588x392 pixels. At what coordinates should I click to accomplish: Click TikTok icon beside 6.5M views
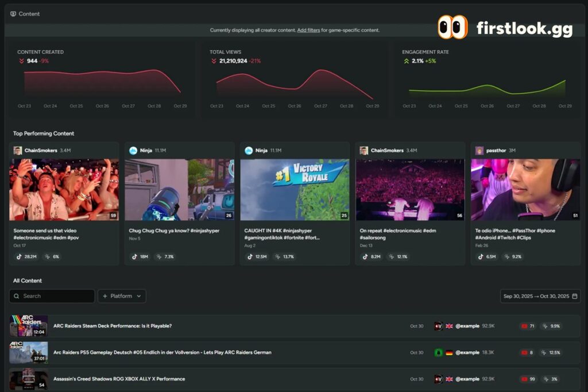coord(481,257)
